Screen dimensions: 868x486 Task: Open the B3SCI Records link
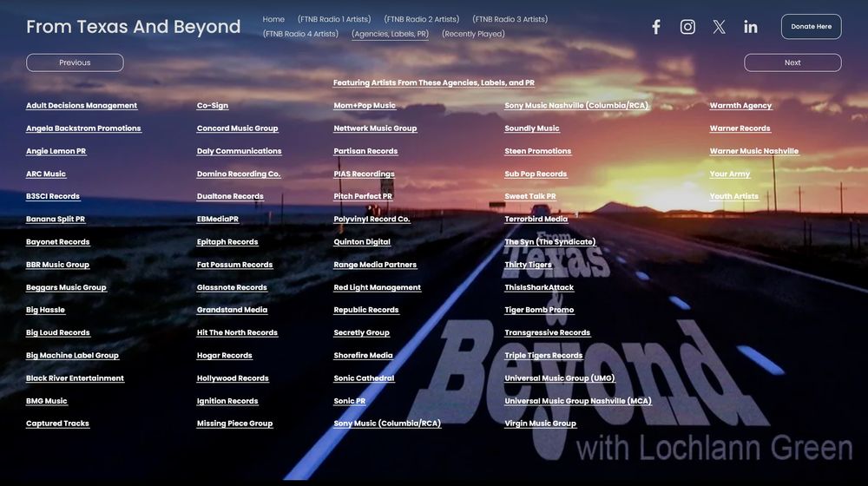tap(53, 196)
